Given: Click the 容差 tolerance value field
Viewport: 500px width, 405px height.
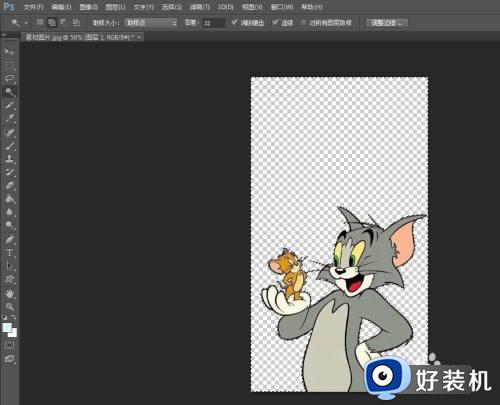Looking at the screenshot, I should point(214,23).
